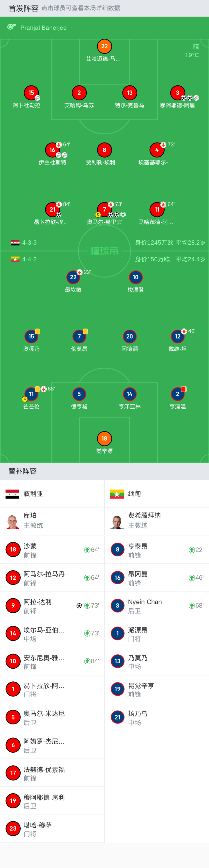Tap Myanmar captain 芒芒伦 number 11
Image resolution: width=209 pixels, height=868 pixels.
31,394
